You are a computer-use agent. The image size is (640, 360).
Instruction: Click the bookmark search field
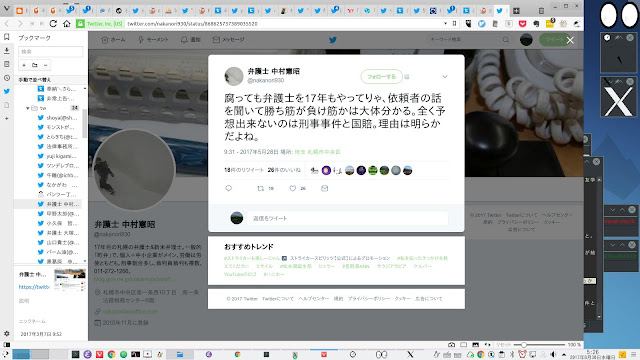51,51
